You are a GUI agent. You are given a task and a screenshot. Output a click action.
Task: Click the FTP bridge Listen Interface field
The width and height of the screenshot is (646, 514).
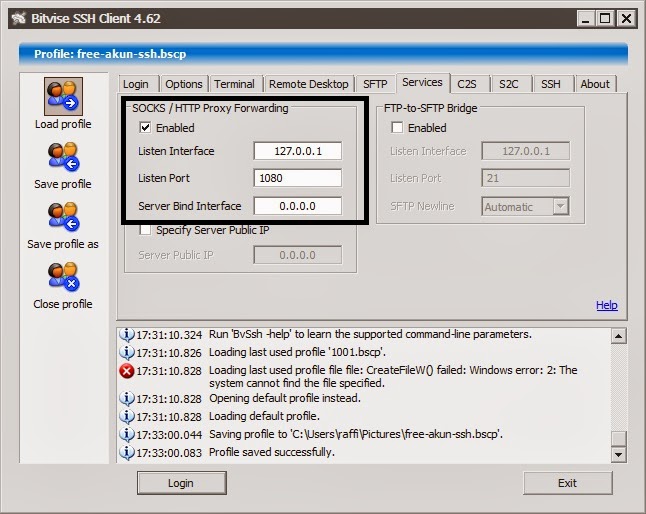point(526,151)
